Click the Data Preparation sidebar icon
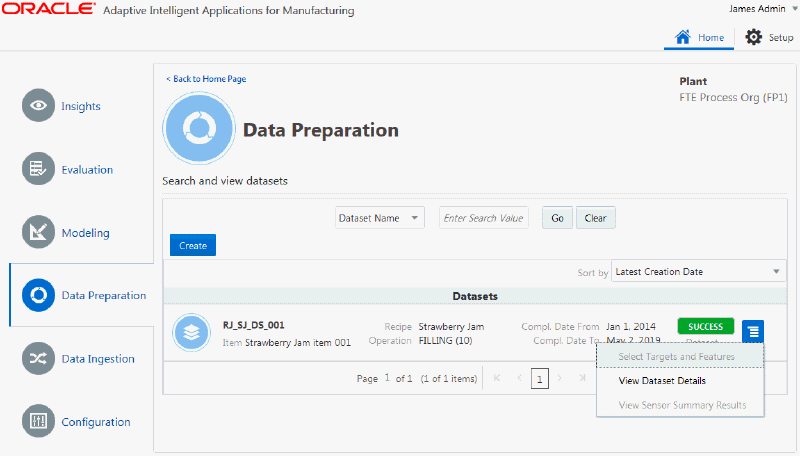800x456 pixels. pos(38,295)
